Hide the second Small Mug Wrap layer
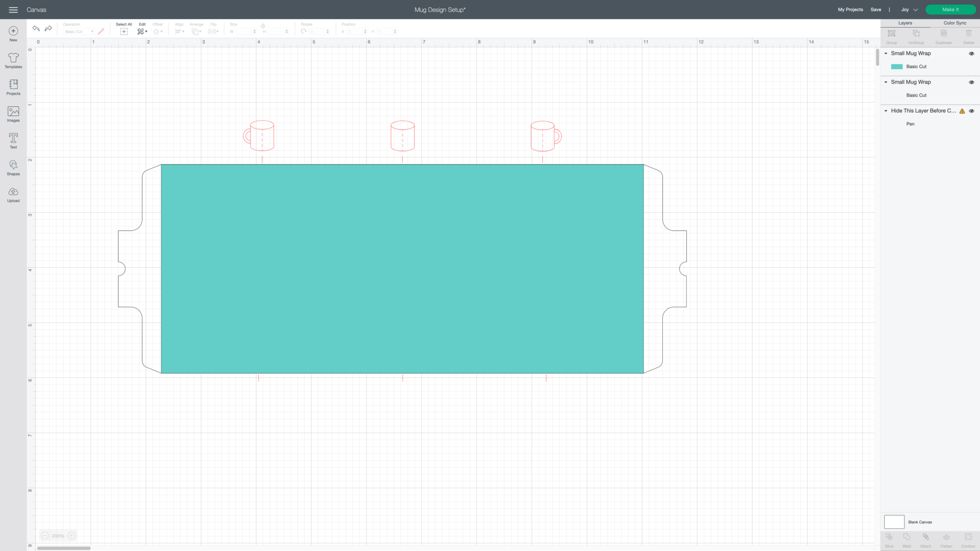Viewport: 980px width, 551px height. 971,82
